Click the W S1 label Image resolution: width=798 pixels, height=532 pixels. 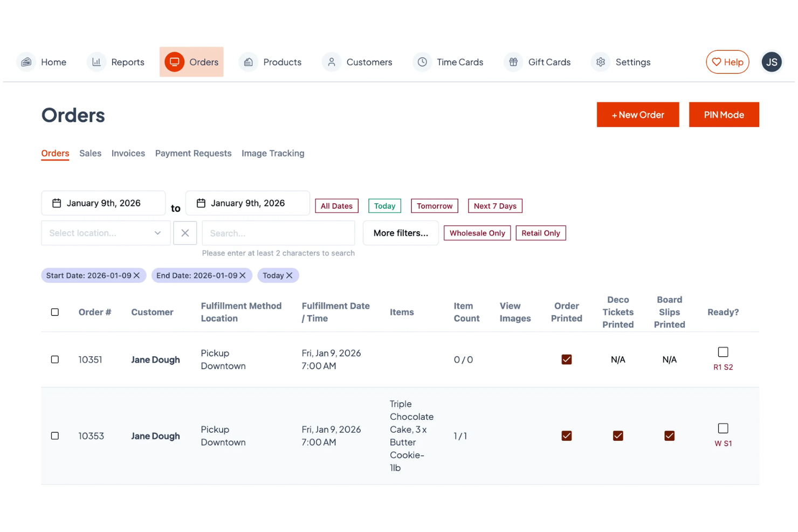pos(723,444)
